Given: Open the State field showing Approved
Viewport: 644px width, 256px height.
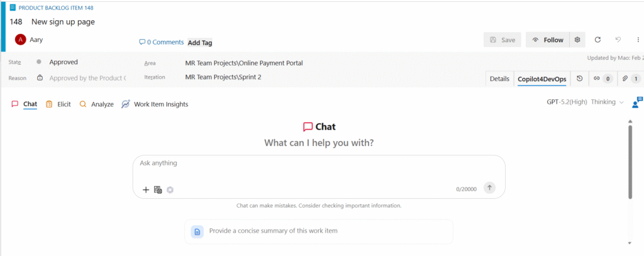Looking at the screenshot, I should (x=64, y=62).
